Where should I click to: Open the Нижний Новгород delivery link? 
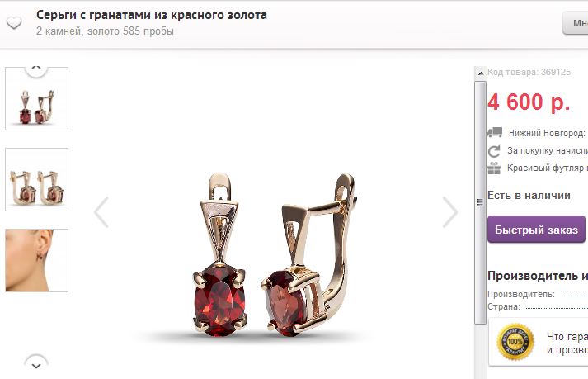pyautogui.click(x=547, y=133)
